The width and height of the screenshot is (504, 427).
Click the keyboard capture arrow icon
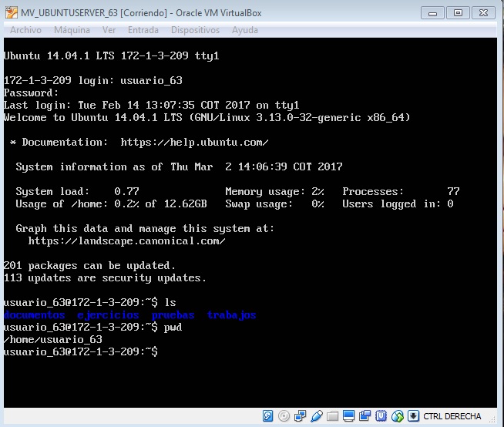click(413, 416)
